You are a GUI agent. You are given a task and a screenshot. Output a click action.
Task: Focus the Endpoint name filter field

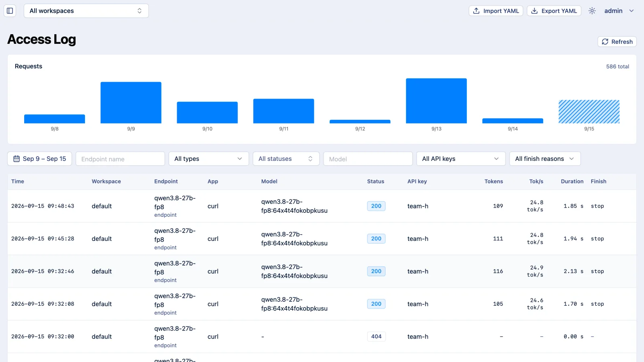120,159
